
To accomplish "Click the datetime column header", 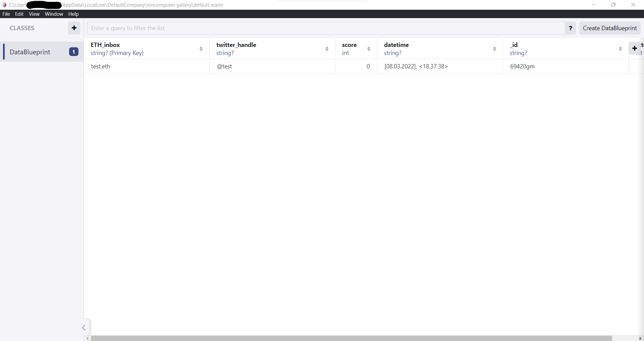I will click(440, 49).
